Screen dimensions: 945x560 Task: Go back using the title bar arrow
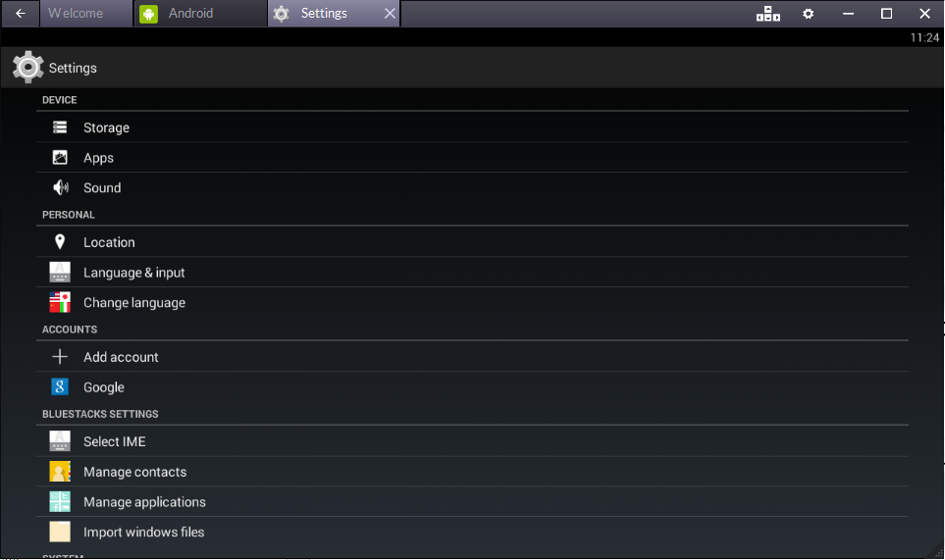tap(21, 14)
